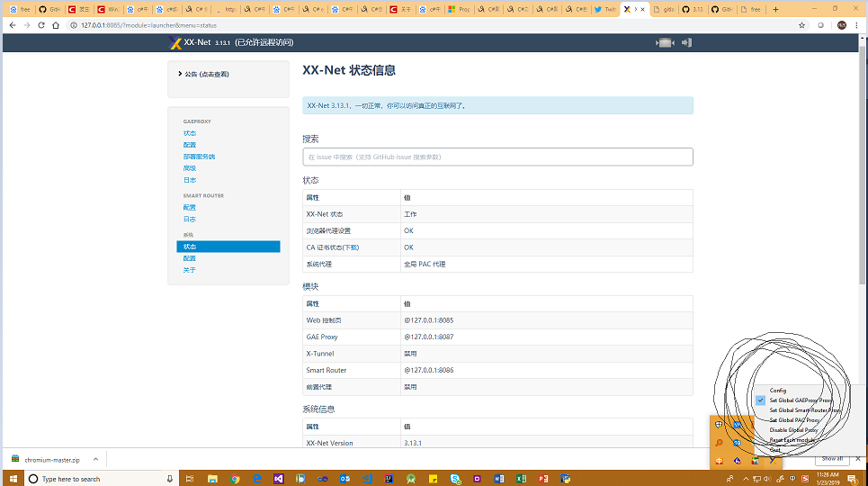Open File Explorer from the taskbar

click(212, 478)
